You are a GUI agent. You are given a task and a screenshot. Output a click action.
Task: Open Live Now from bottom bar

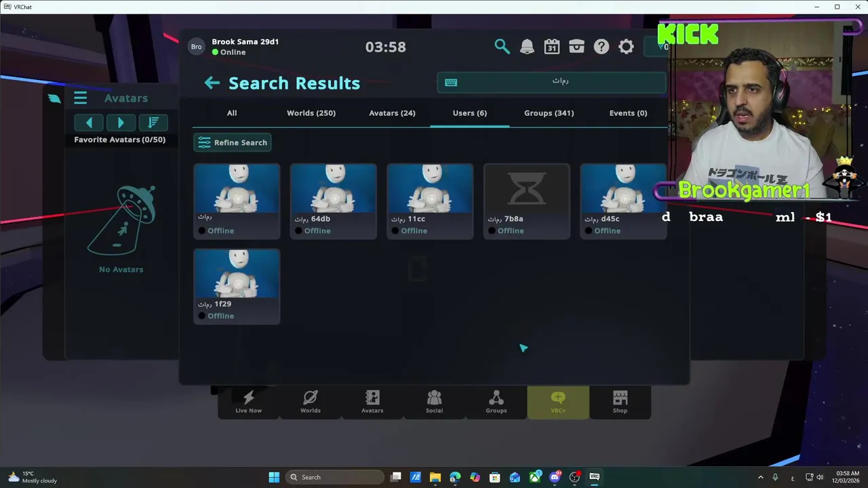click(x=248, y=402)
